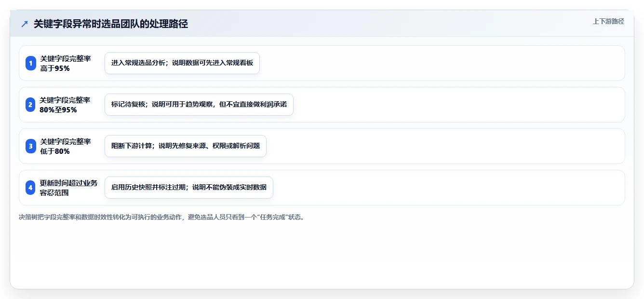Click the heading 关键字段异常时选品团队的处理路径
This screenshot has width=644, height=299.
tap(111, 24)
